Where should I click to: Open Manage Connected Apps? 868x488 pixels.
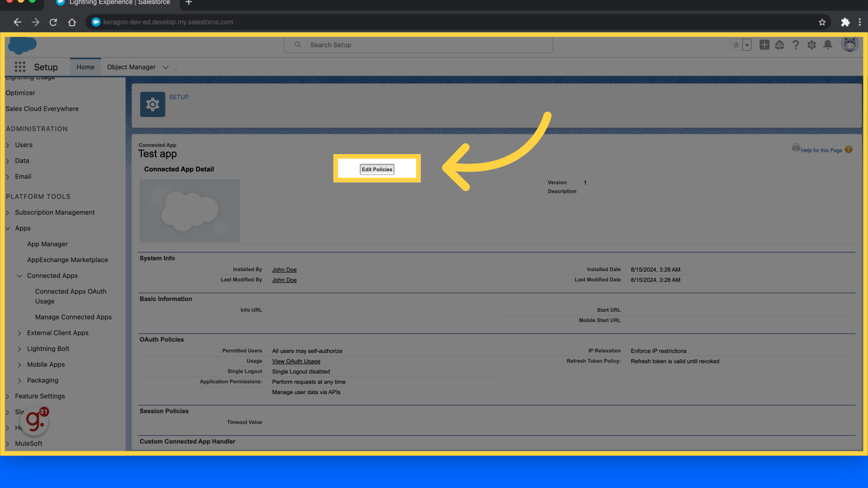[x=73, y=317]
